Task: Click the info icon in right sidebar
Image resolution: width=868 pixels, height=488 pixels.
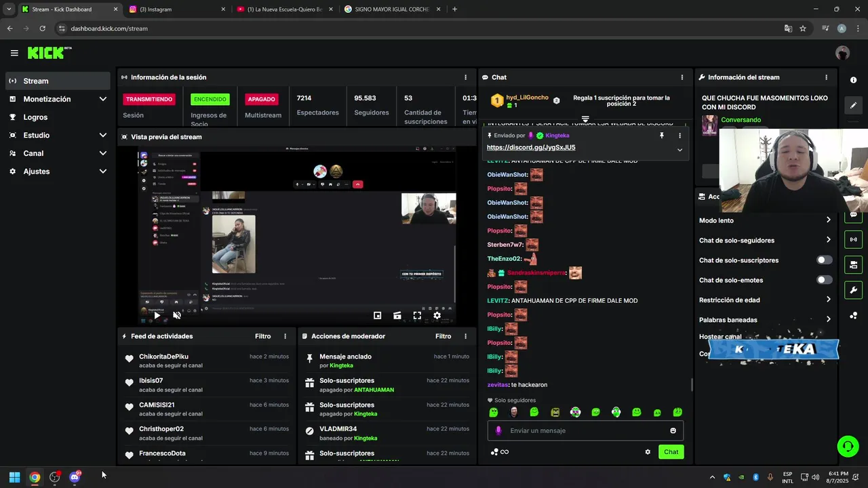Action: click(x=853, y=80)
